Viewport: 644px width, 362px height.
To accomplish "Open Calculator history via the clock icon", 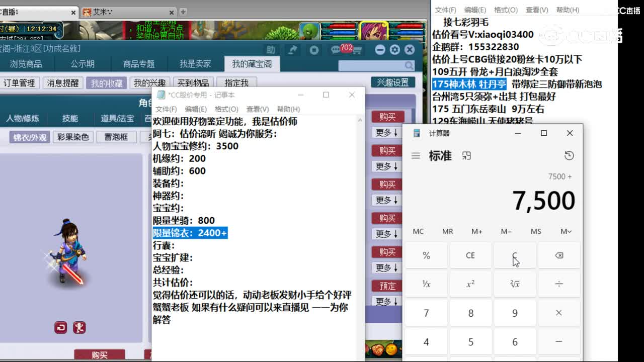I will tap(569, 156).
